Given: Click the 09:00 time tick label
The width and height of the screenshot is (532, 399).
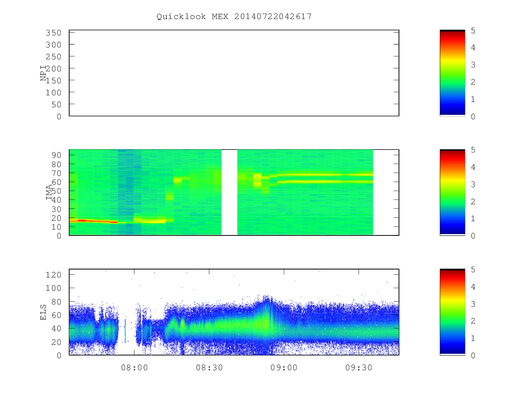Looking at the screenshot, I should tap(284, 368).
